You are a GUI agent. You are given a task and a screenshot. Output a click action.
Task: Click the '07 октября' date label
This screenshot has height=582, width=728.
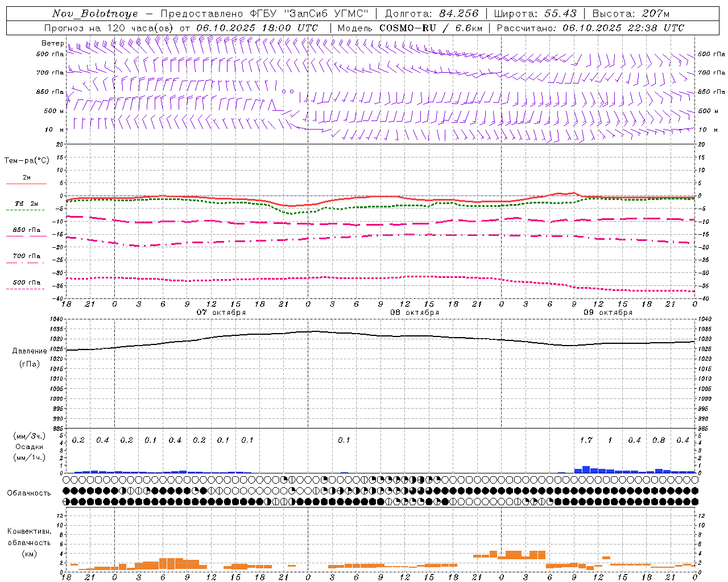(221, 313)
